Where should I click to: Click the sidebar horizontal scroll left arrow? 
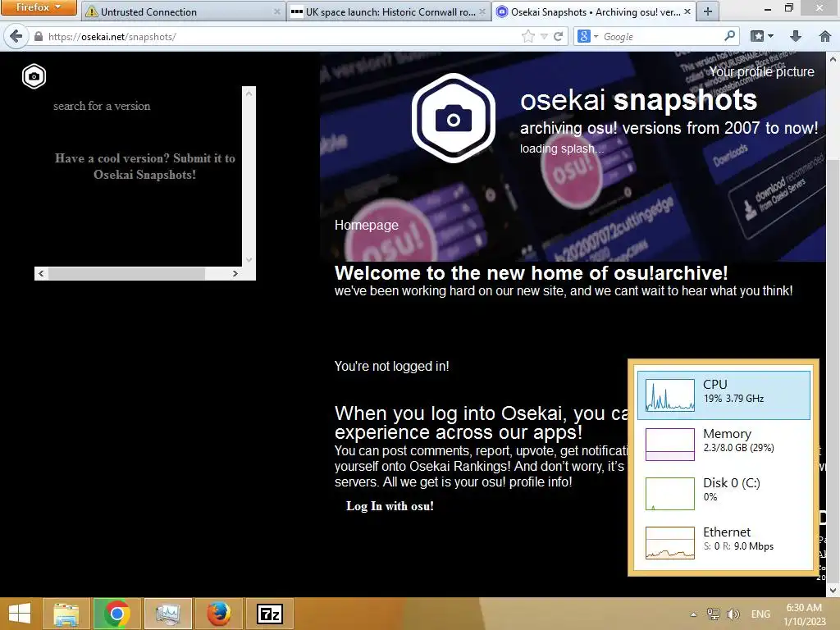click(x=41, y=273)
